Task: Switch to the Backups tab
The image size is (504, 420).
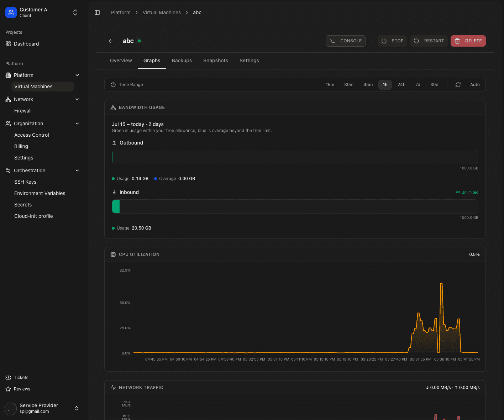Action: pyautogui.click(x=182, y=61)
